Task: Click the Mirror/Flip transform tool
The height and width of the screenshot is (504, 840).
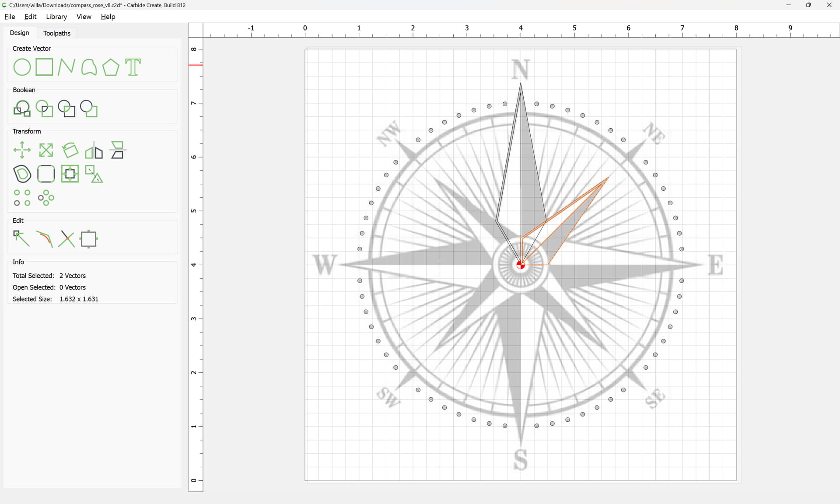Action: 94,150
